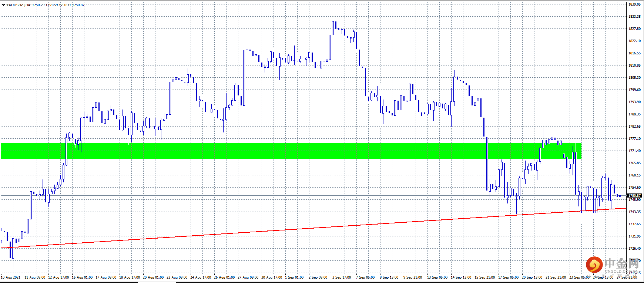The width and height of the screenshot is (644, 283).
Task: Click the 1799.60 price level label
Action: 634,90
